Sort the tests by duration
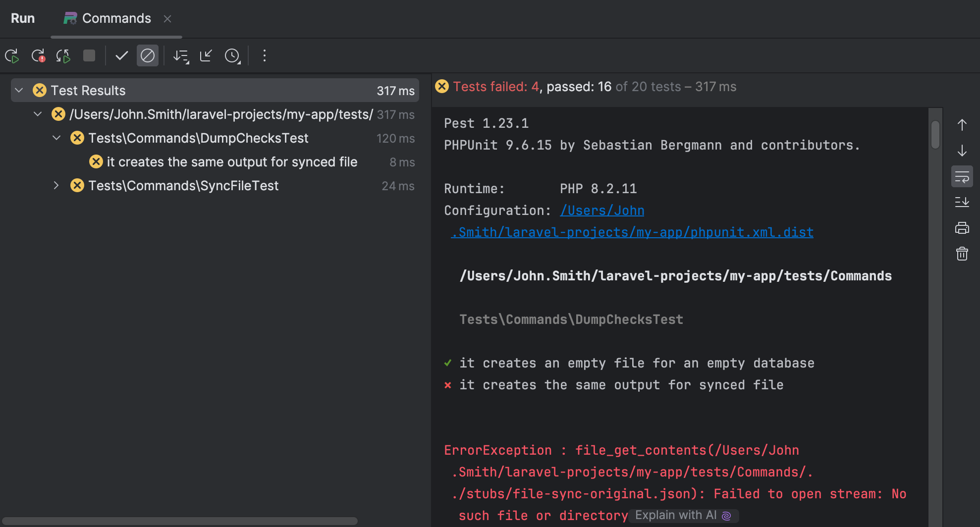 (181, 55)
